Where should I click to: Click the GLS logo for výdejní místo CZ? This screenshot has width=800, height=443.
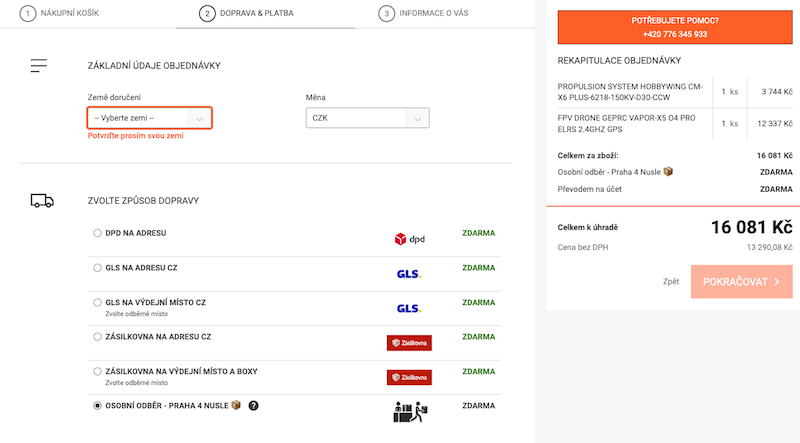tap(409, 308)
